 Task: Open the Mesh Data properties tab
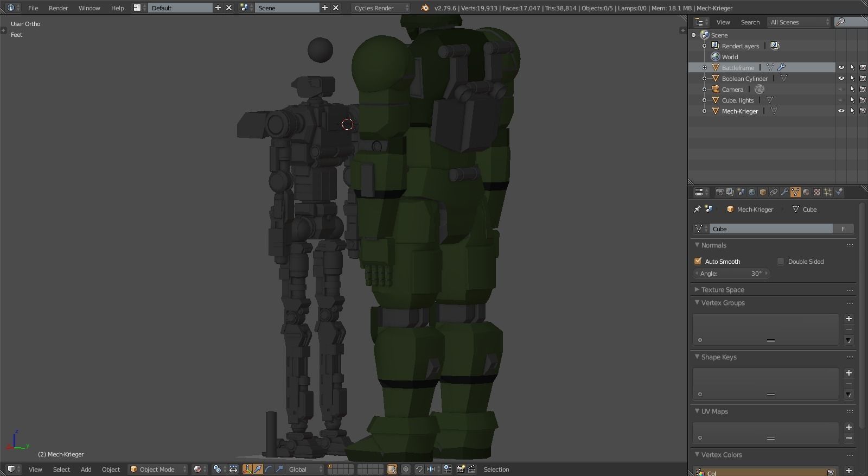tap(795, 192)
